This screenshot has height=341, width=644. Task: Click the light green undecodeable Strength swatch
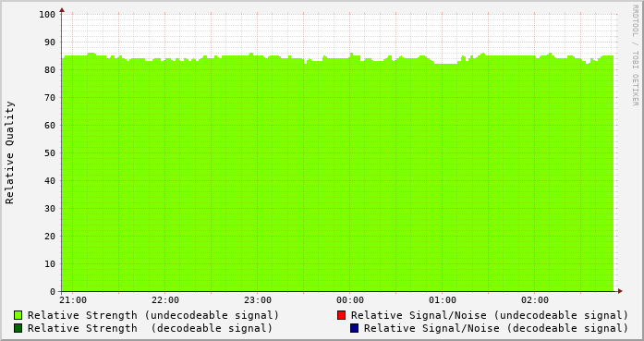18,315
